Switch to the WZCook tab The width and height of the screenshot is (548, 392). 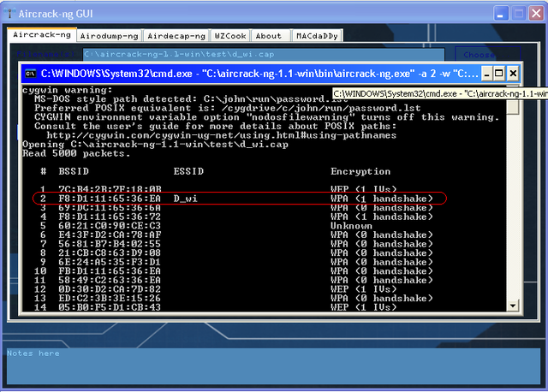pos(230,36)
